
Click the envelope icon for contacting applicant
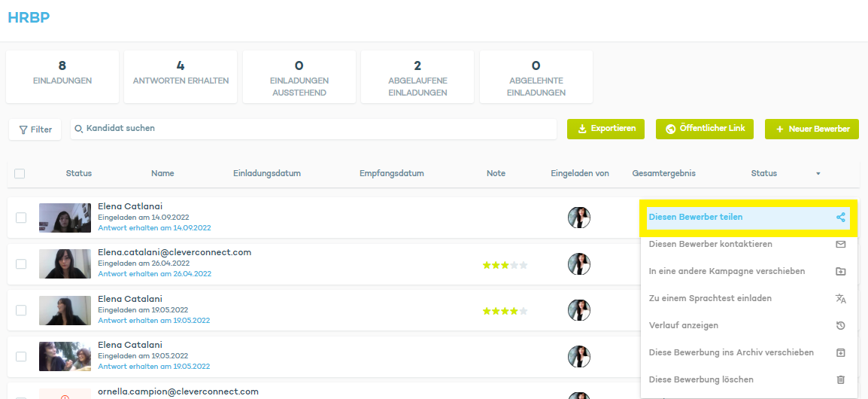(840, 245)
